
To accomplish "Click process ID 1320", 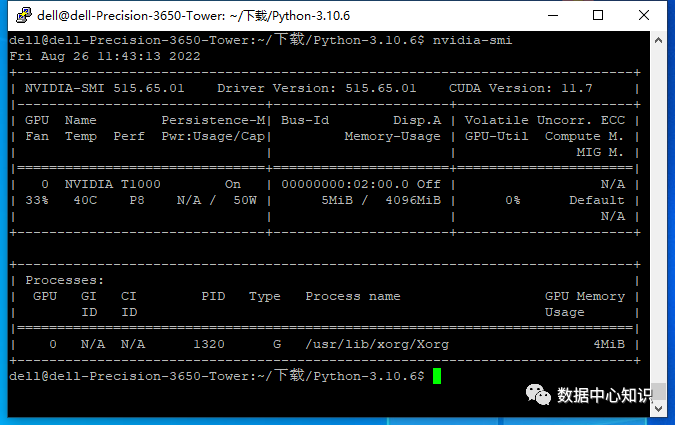I will pos(209,344).
